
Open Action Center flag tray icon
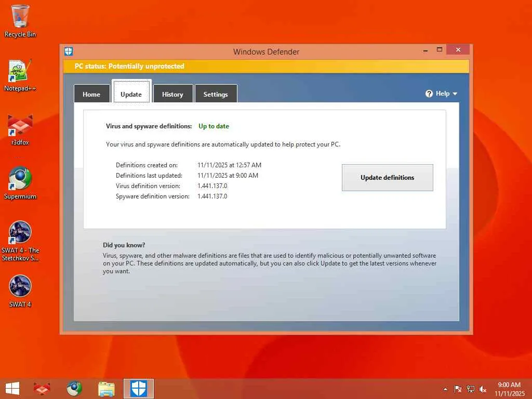458,389
